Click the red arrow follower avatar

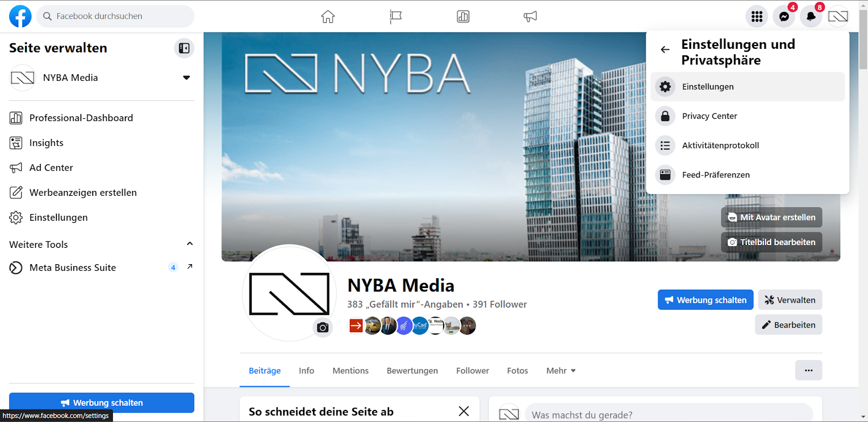tap(356, 325)
